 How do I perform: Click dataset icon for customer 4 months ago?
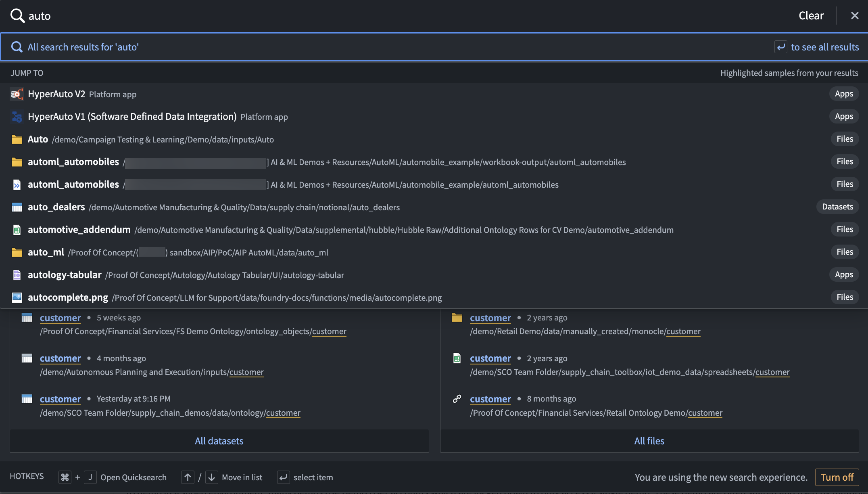click(27, 358)
